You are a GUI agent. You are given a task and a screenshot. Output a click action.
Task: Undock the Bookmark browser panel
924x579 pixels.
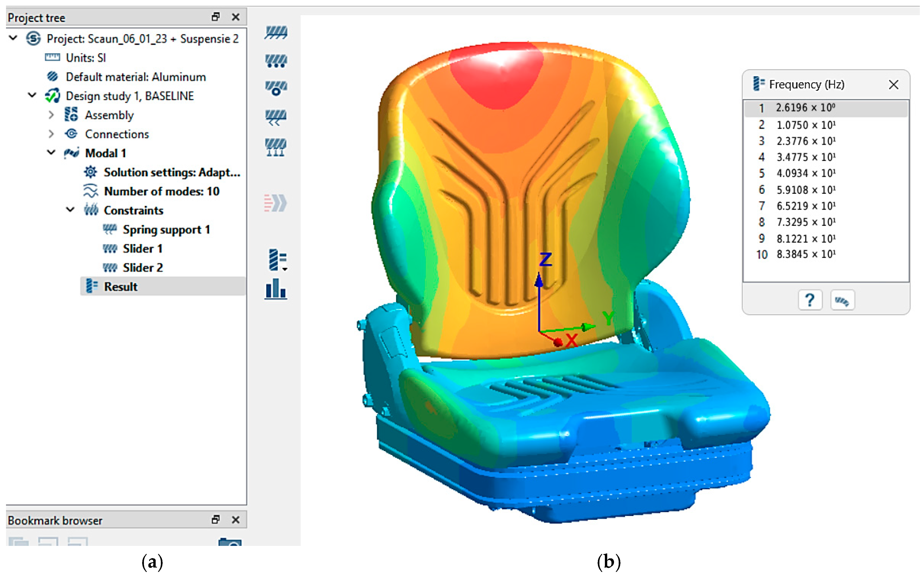tap(216, 520)
